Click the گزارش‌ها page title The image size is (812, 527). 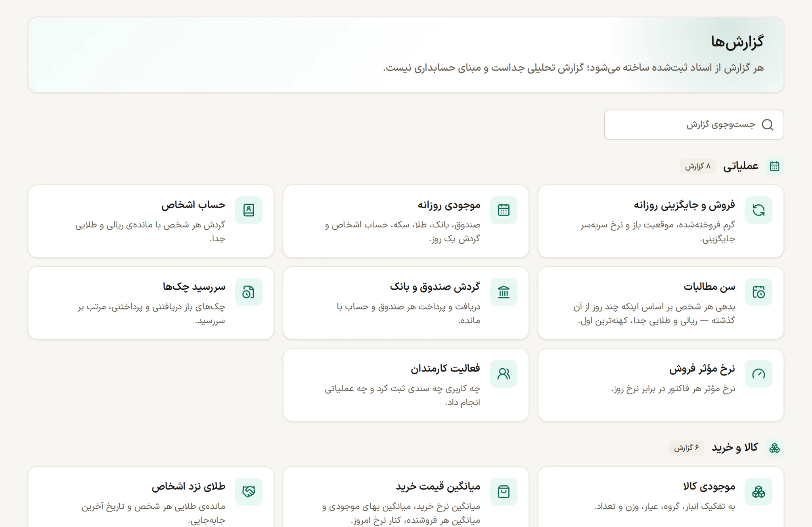pos(737,42)
